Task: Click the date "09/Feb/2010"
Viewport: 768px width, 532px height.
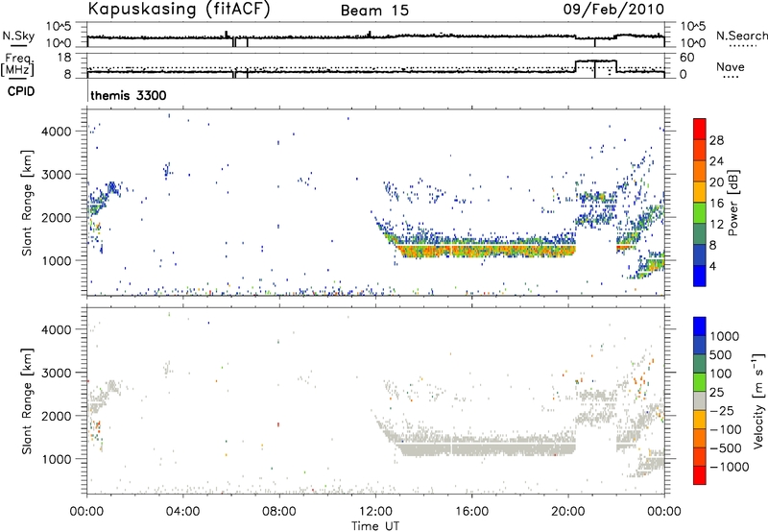Action: click(x=613, y=10)
